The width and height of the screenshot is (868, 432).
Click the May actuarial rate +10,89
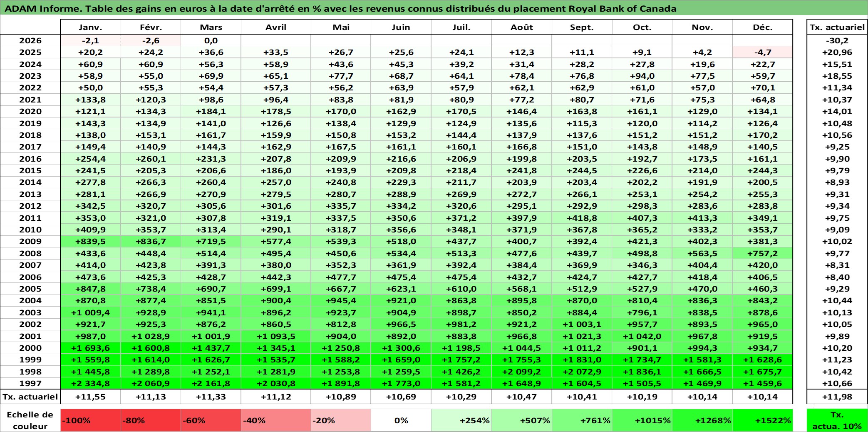click(x=341, y=397)
